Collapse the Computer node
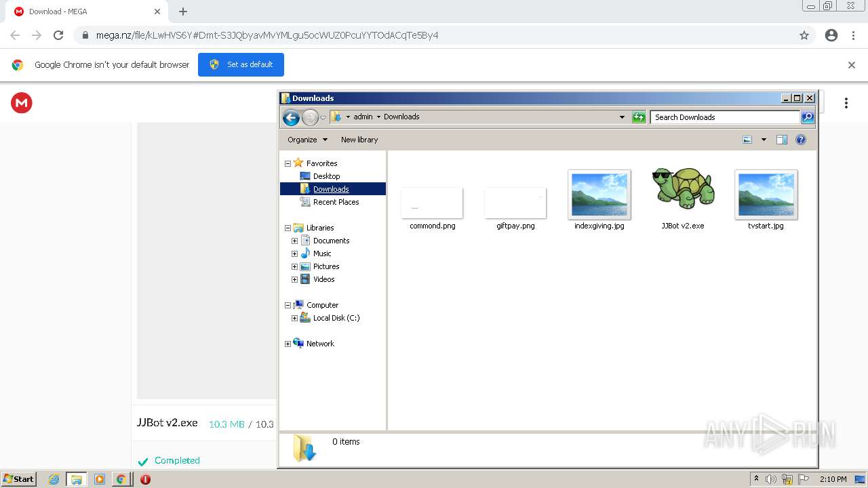The image size is (868, 488). tap(288, 305)
